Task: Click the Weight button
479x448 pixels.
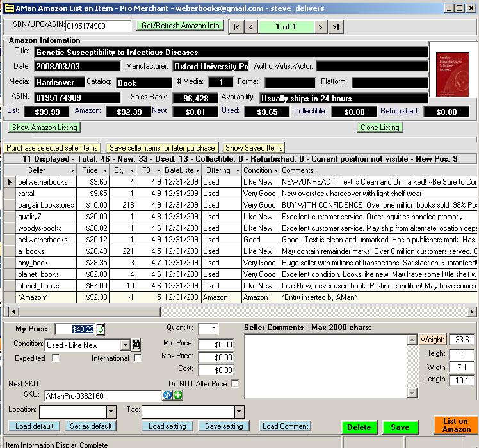Action: click(x=432, y=340)
